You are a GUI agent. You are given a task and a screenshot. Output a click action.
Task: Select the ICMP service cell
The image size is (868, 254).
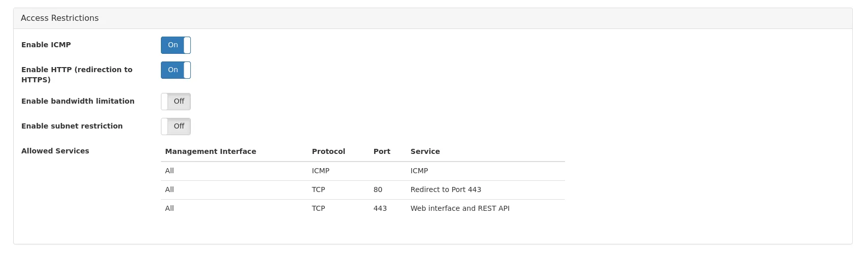tap(419, 171)
